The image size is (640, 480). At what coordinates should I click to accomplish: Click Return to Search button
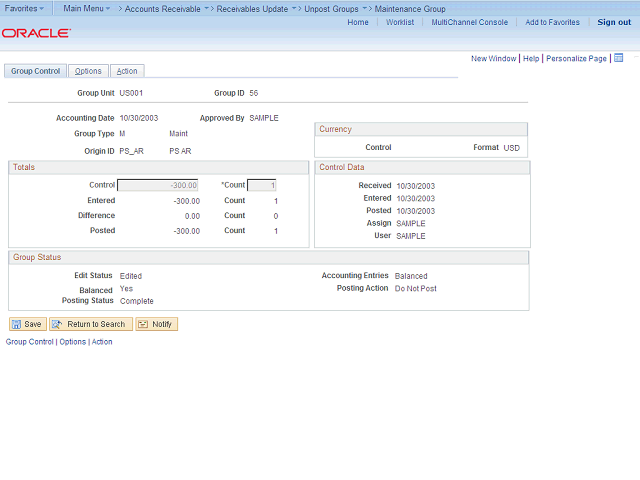90,324
